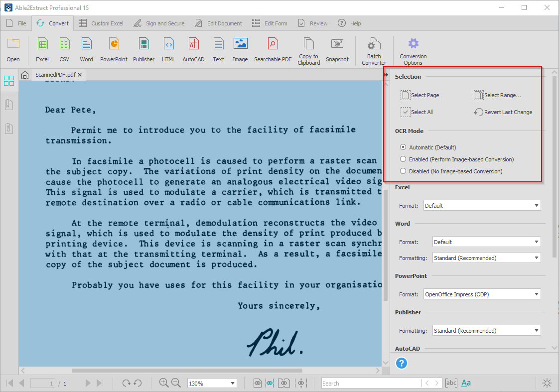Viewport: 559px width, 392px height.
Task: Open the bookmarks panel icon
Action: [x=8, y=105]
